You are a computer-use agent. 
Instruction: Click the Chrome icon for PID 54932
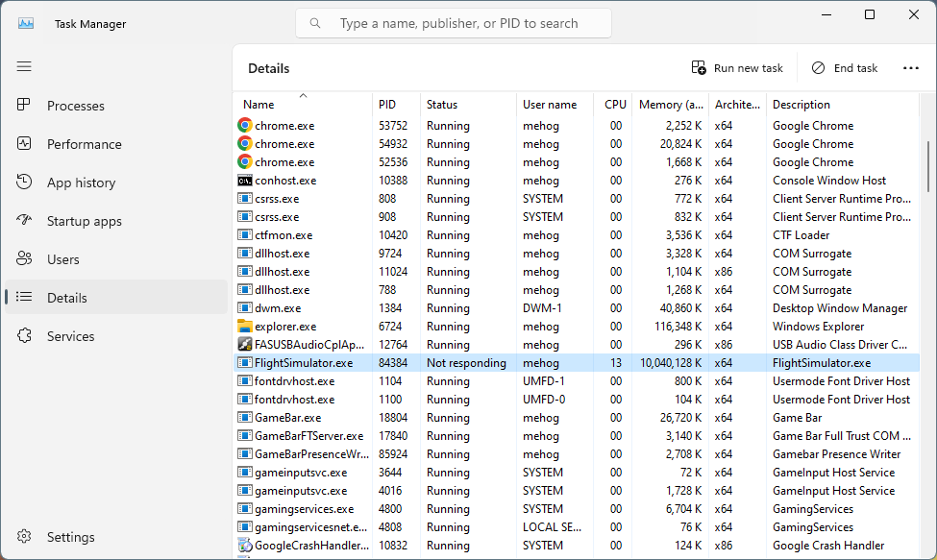point(244,144)
